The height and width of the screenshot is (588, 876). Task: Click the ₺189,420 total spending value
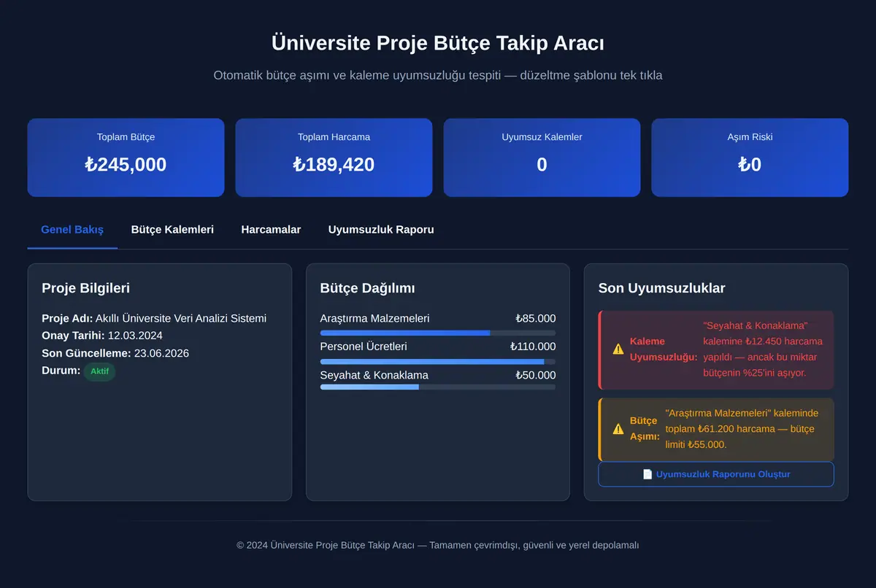334,165
